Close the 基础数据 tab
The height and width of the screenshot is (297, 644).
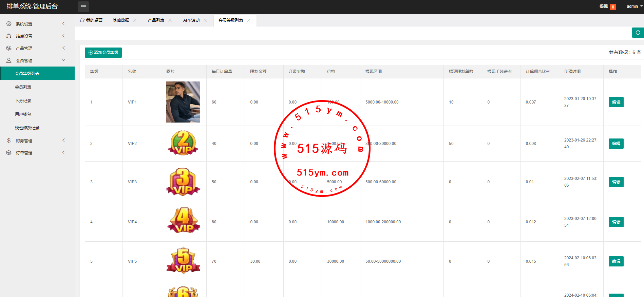click(135, 20)
